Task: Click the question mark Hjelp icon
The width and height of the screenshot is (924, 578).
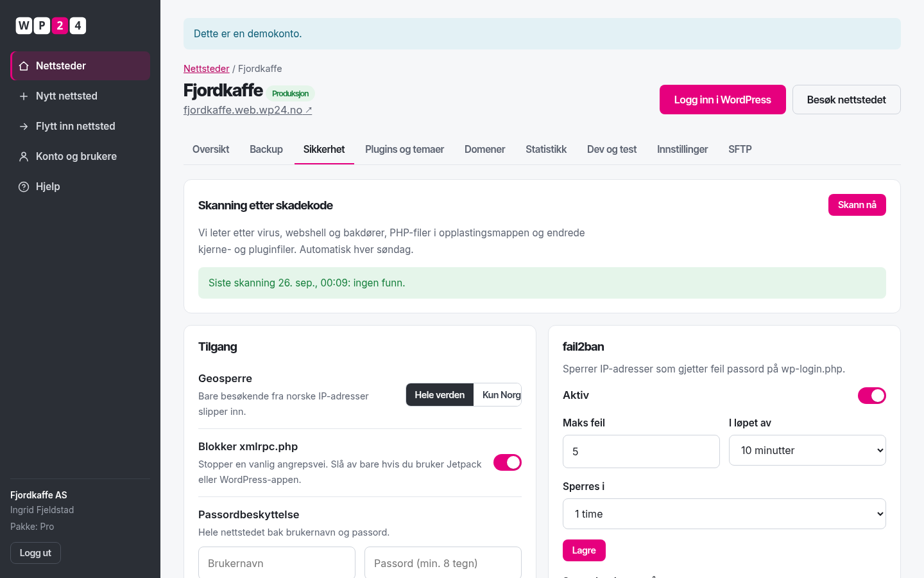Action: (24, 187)
